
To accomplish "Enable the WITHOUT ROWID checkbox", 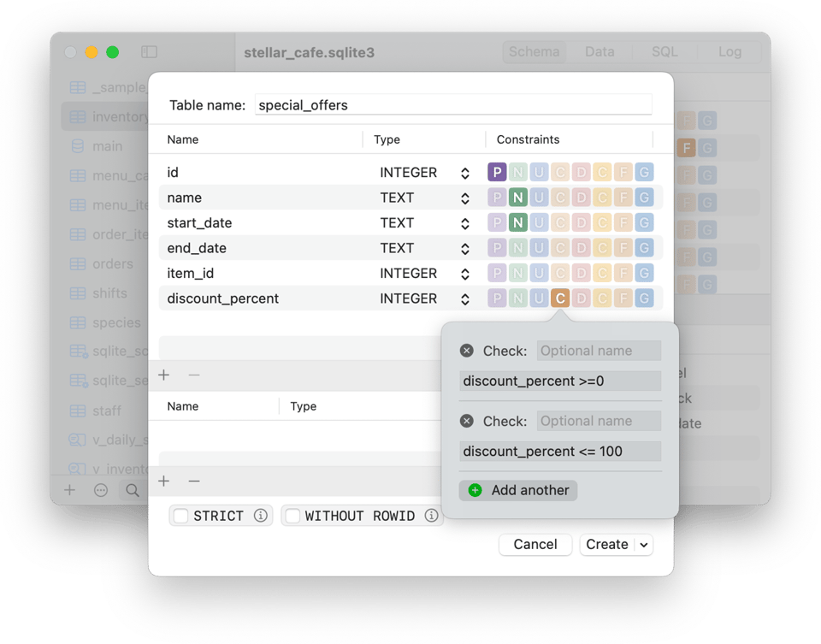I will (292, 516).
